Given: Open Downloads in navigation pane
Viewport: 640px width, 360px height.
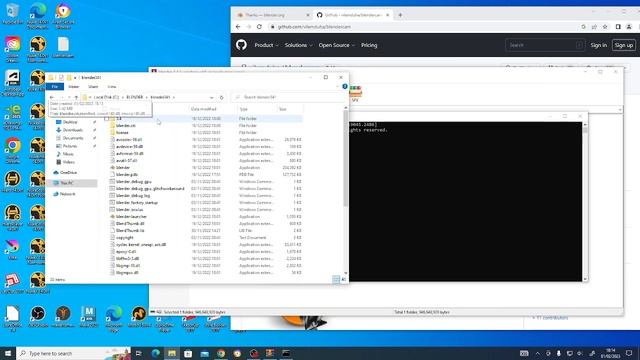Looking at the screenshot, I should (73, 130).
